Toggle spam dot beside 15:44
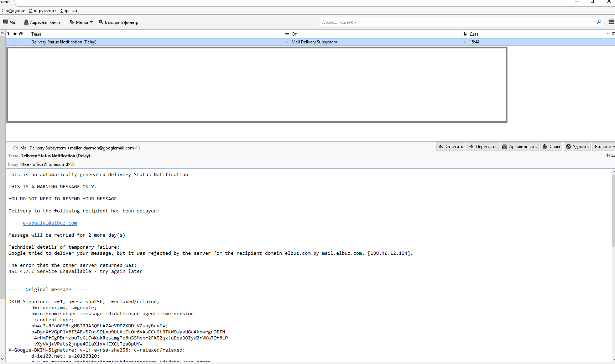615x364 pixels. tap(464, 42)
